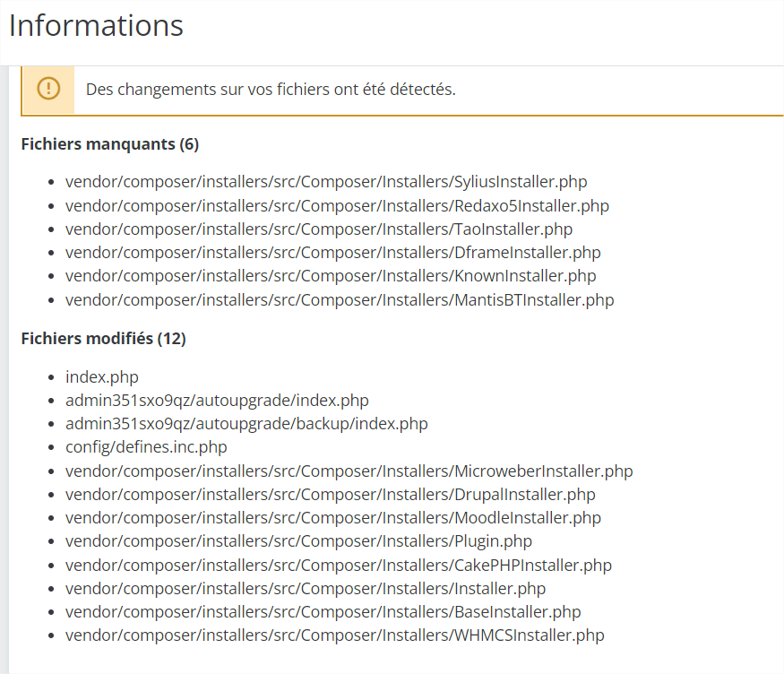Click the Fichiers modifiés (12) heading

103,339
